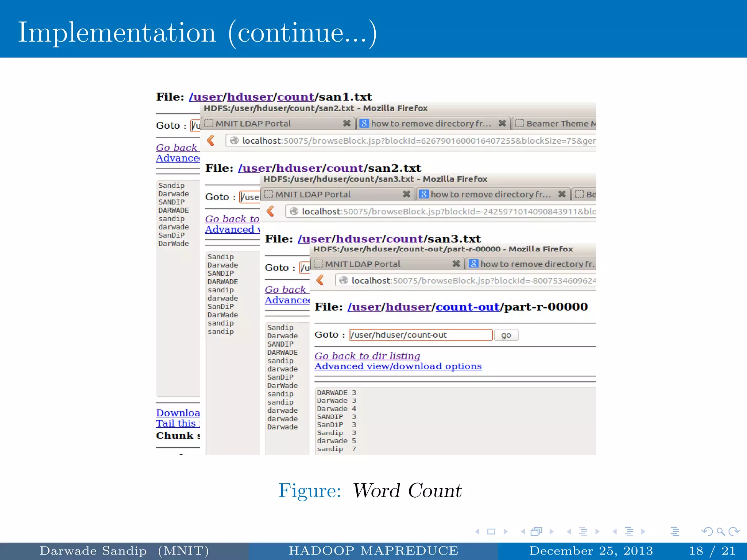Viewport: 747px width, 560px height.
Task: Click Beamer previous subsection arrow
Action: (569, 532)
